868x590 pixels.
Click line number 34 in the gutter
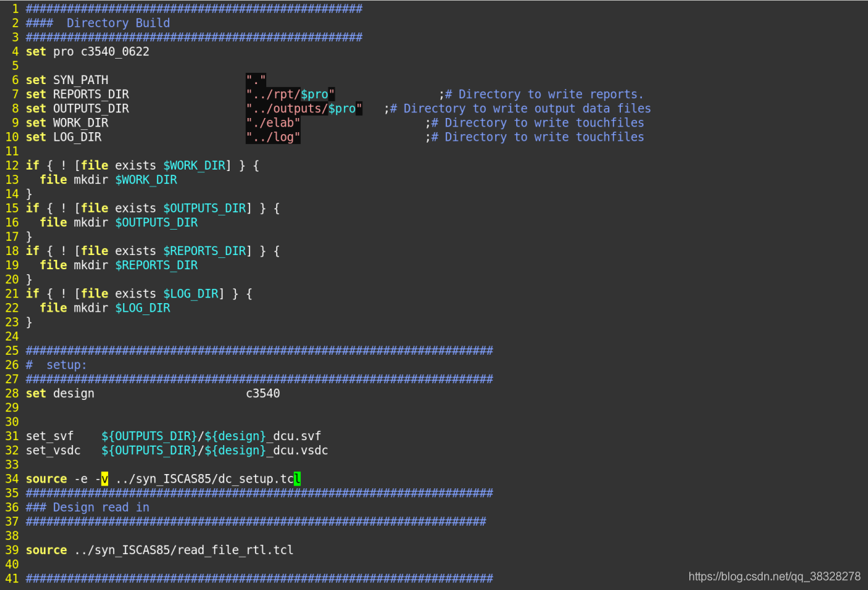click(x=11, y=478)
